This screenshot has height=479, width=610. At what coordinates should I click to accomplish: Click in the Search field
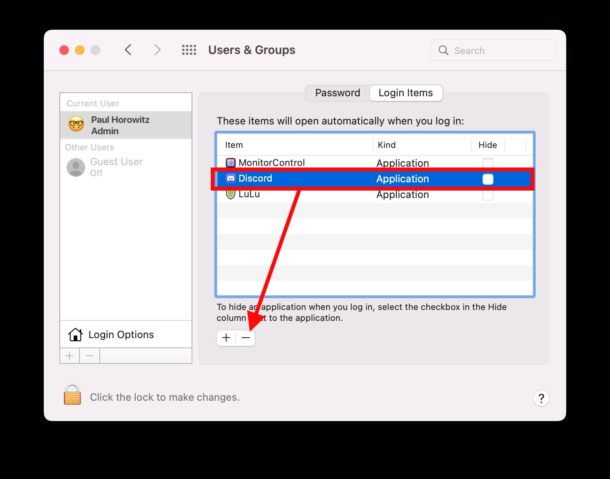tap(493, 50)
